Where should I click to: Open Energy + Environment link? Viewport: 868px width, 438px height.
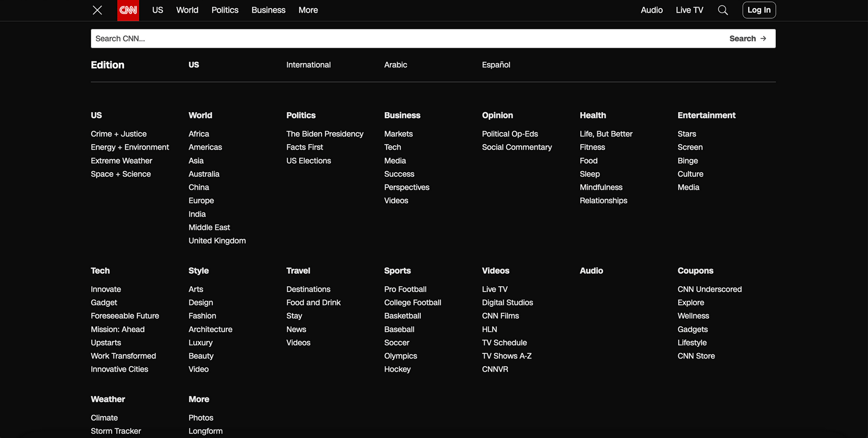[x=130, y=147]
